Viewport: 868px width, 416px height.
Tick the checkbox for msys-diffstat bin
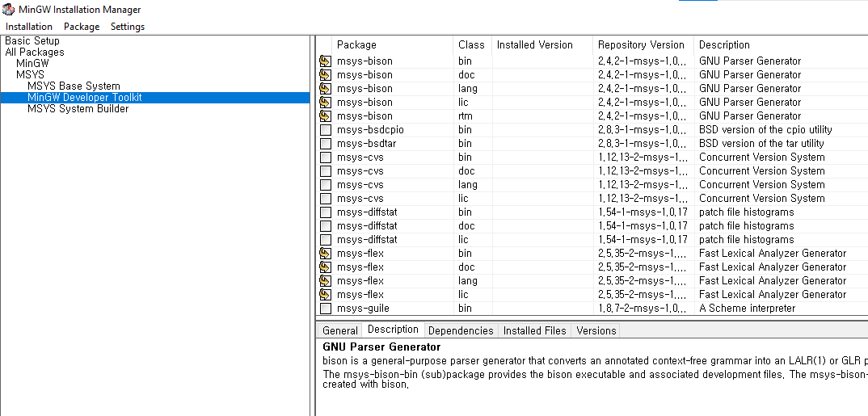click(326, 212)
